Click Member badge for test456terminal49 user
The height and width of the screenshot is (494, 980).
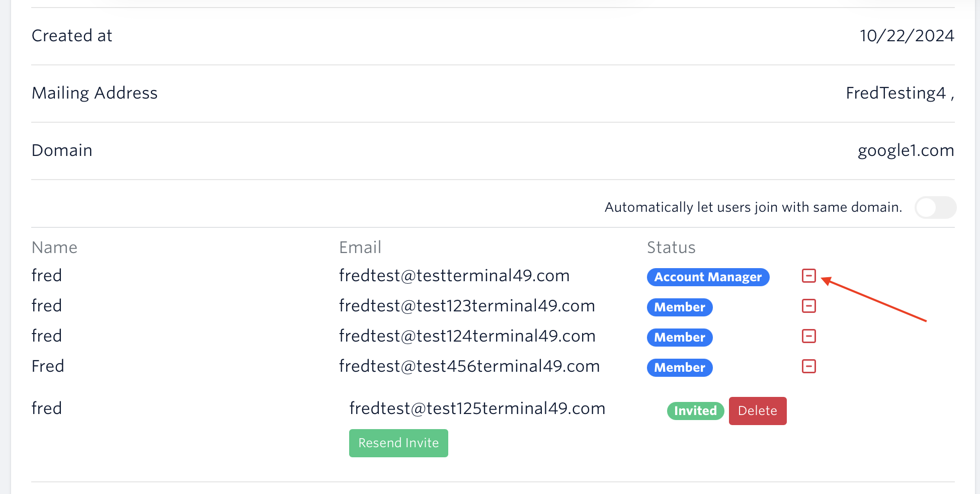point(679,368)
